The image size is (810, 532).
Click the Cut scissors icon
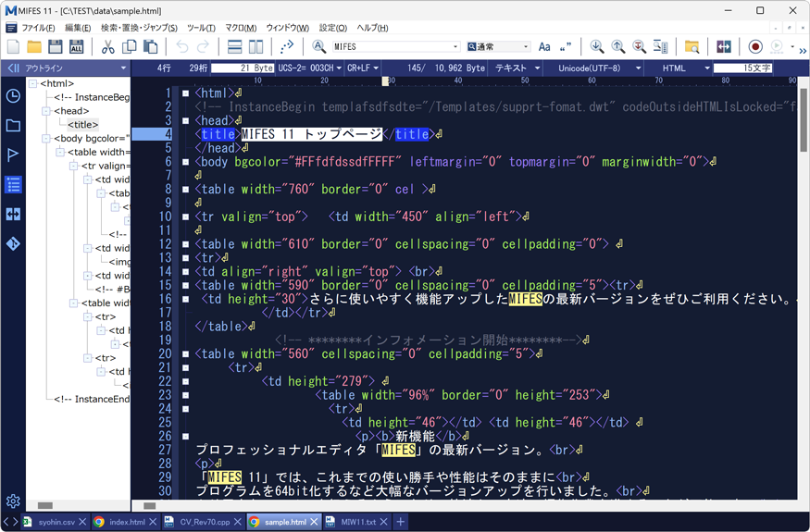[x=108, y=47]
